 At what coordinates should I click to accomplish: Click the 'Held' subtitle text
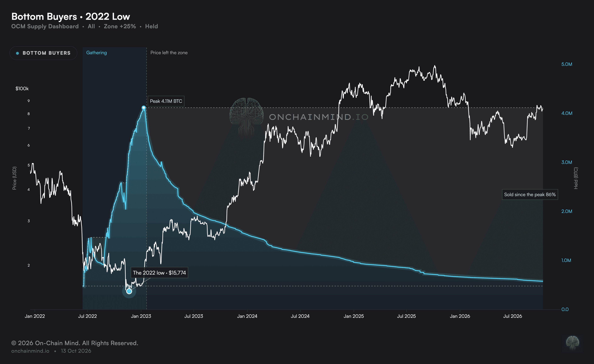151,26
